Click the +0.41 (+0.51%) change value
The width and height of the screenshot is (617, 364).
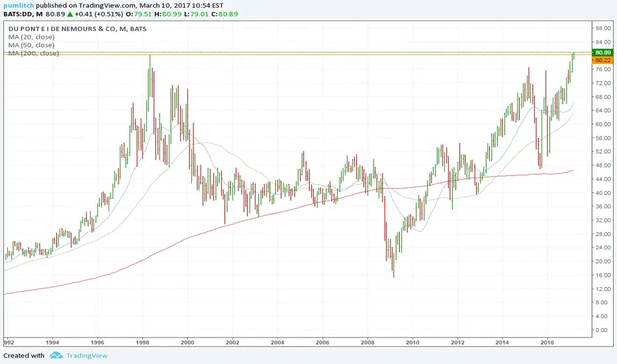click(99, 14)
